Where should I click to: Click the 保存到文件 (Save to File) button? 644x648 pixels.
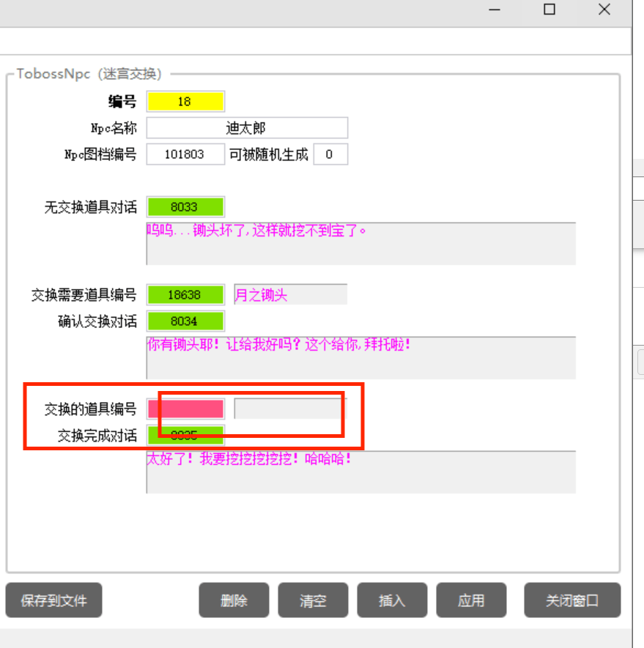click(53, 600)
